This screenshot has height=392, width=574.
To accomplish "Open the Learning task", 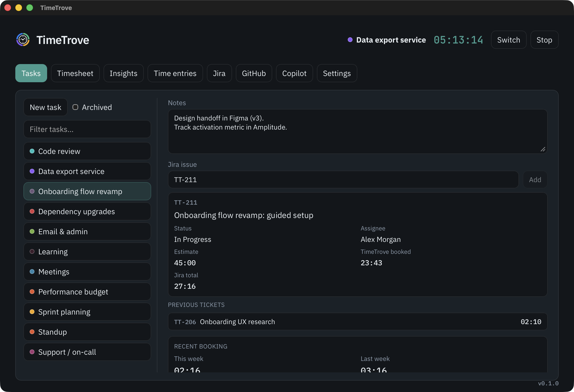I will [87, 251].
